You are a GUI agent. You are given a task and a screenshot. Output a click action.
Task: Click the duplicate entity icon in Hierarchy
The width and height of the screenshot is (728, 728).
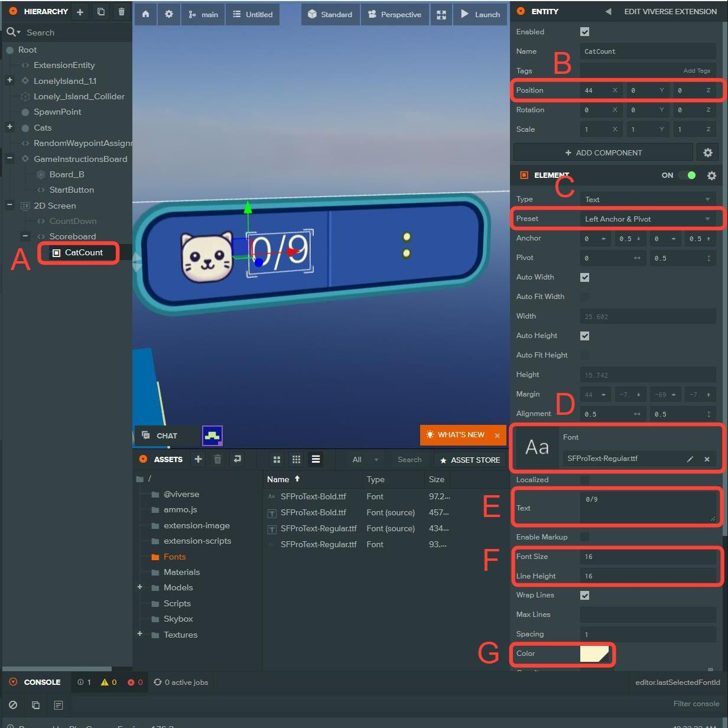tap(101, 12)
